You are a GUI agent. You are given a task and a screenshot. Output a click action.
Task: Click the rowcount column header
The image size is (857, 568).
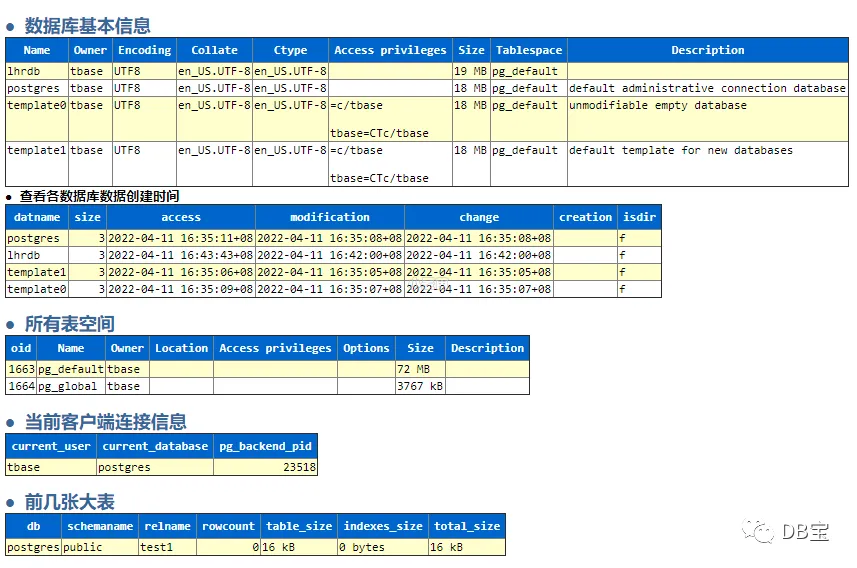click(x=228, y=526)
